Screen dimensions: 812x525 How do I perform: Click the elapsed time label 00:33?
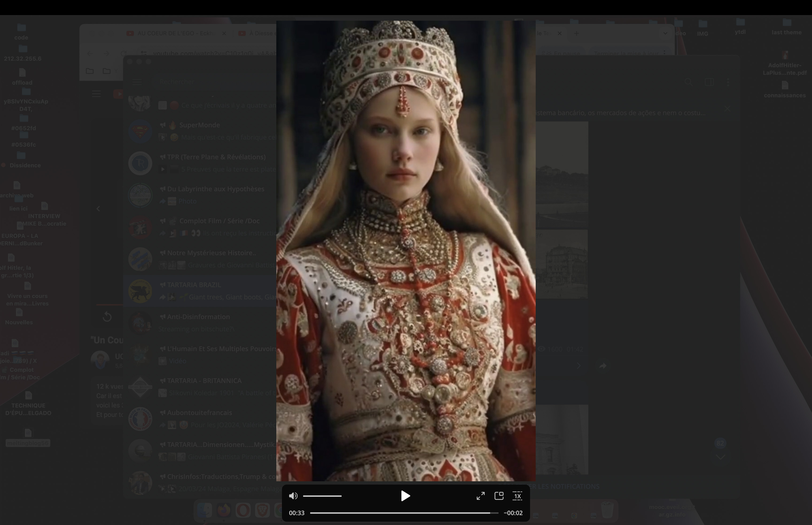pos(297,513)
